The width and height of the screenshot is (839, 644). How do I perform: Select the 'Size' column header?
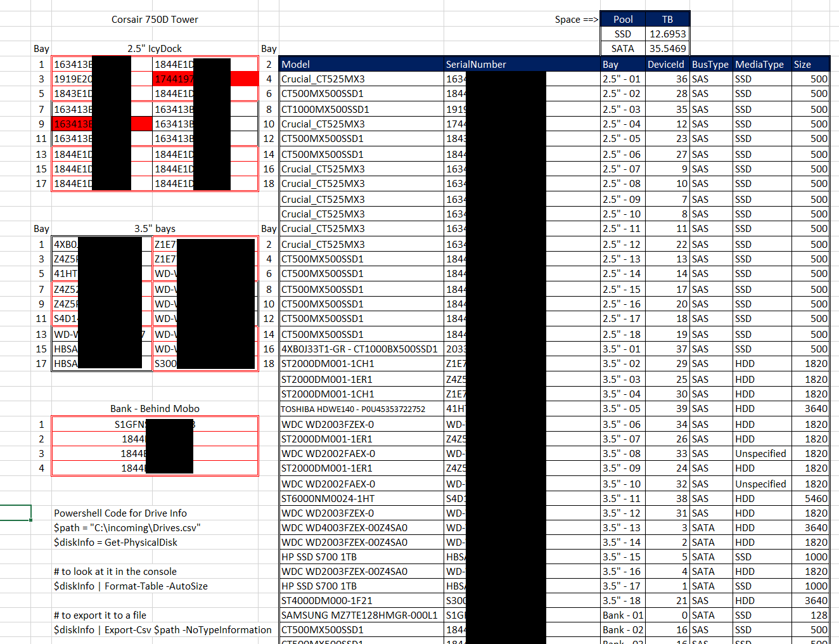coord(810,65)
